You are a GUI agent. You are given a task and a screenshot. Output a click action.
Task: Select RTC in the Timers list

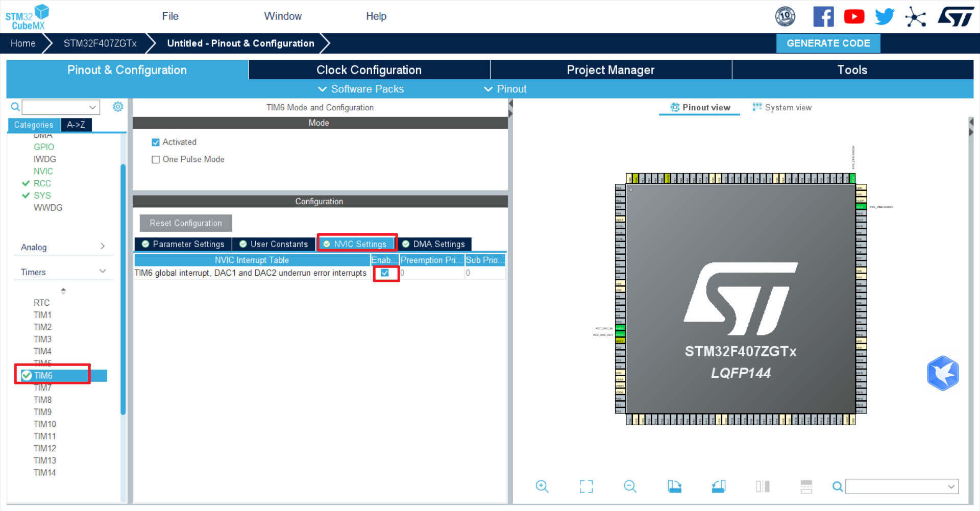click(x=41, y=303)
